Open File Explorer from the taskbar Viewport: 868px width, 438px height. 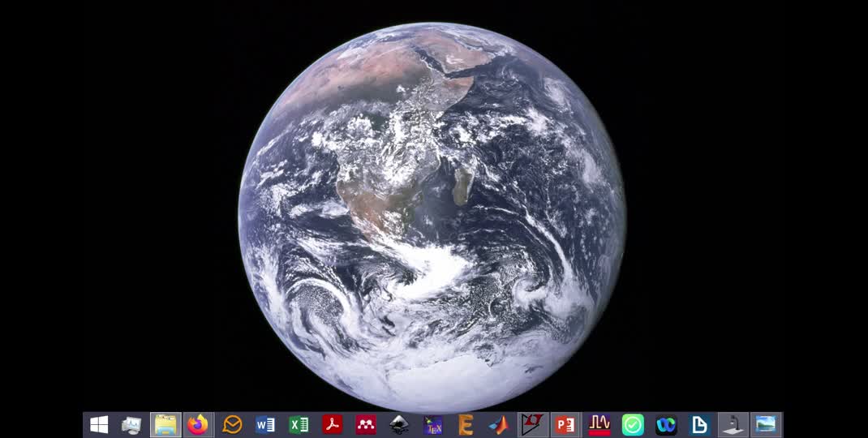165,425
